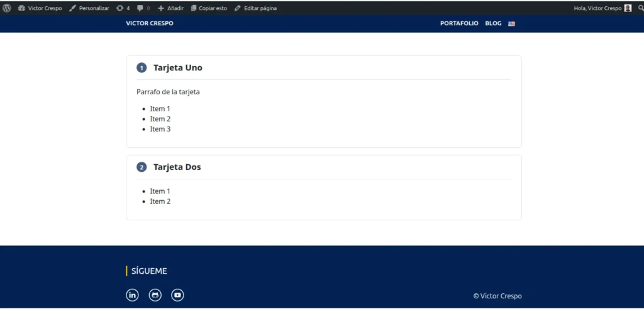Viewport: 644px width, 309px height.
Task: Open pending updates icon showing 4
Action: pyautogui.click(x=123, y=8)
